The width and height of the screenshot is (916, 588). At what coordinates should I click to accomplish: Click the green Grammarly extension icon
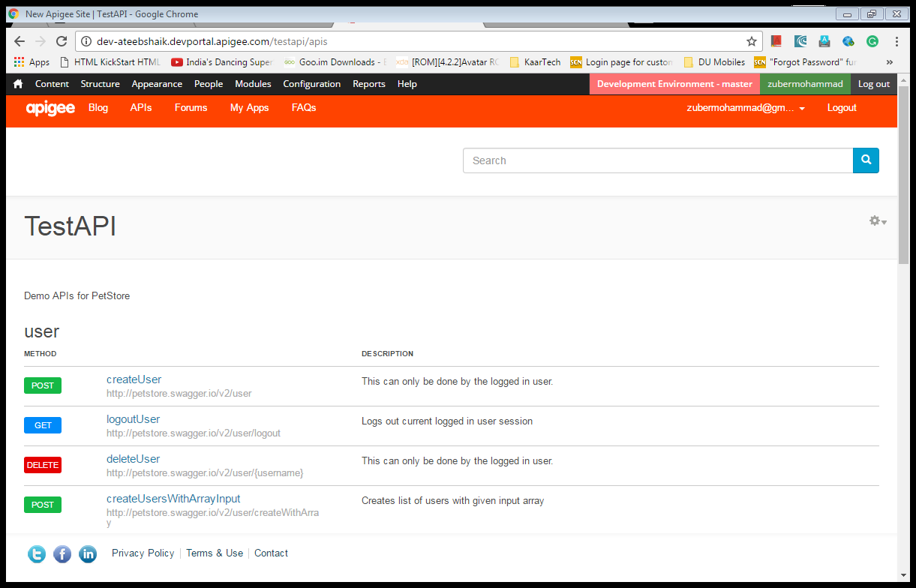point(872,41)
